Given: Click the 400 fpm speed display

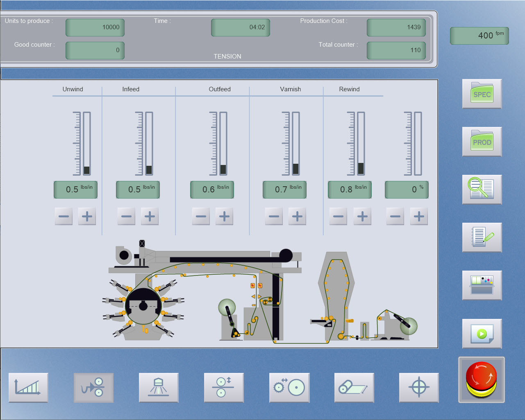Looking at the screenshot, I should (x=480, y=36).
